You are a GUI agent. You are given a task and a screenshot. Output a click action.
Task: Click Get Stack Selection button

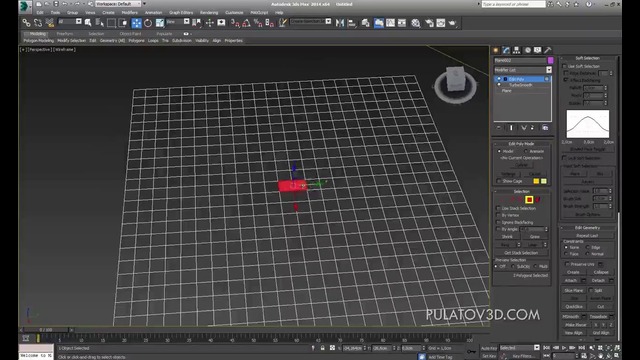tap(521, 253)
